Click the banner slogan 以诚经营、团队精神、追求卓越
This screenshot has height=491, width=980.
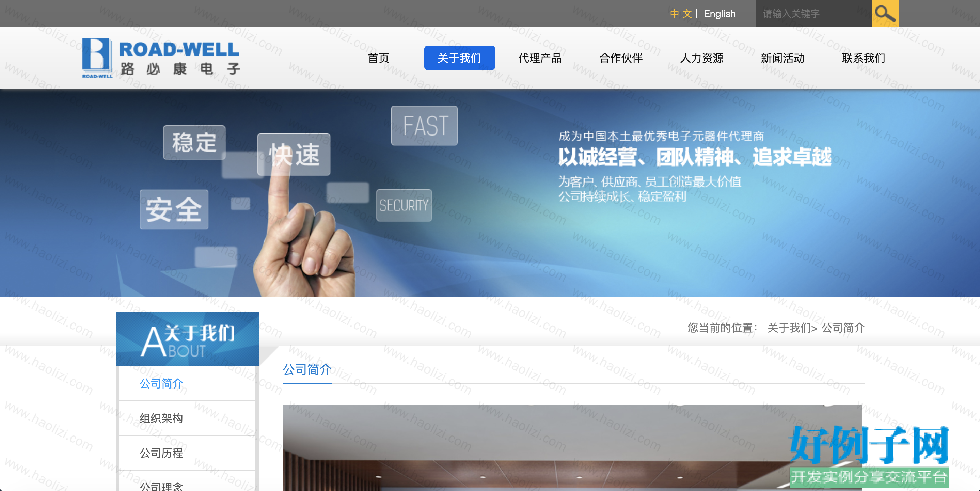695,157
